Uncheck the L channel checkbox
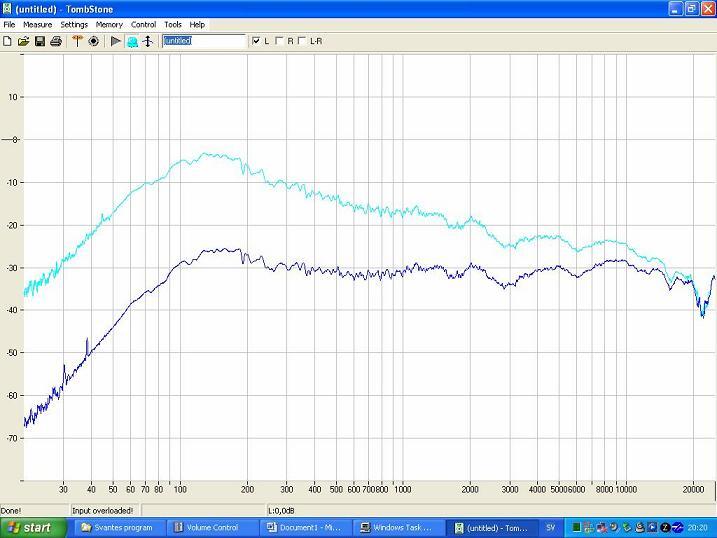717x538 pixels. coord(256,41)
